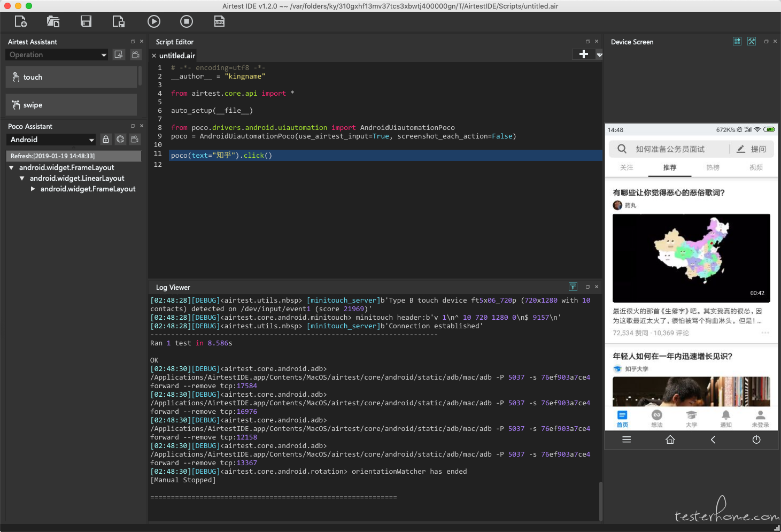
Task: Click the device power button
Action: (756, 440)
